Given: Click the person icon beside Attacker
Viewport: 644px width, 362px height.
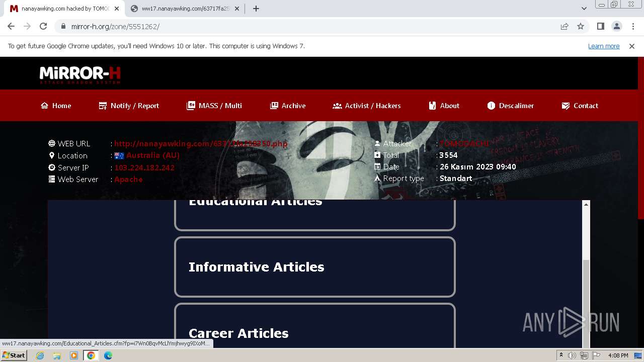Looking at the screenshot, I should click(377, 143).
